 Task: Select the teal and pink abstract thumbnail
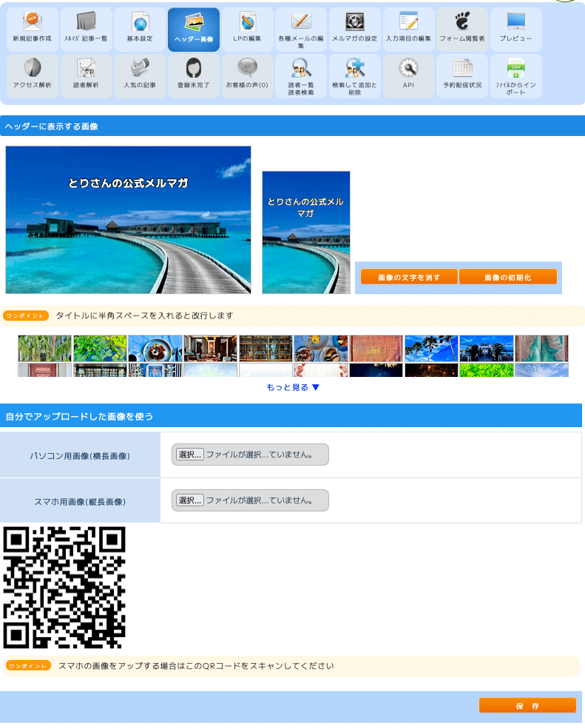(542, 348)
